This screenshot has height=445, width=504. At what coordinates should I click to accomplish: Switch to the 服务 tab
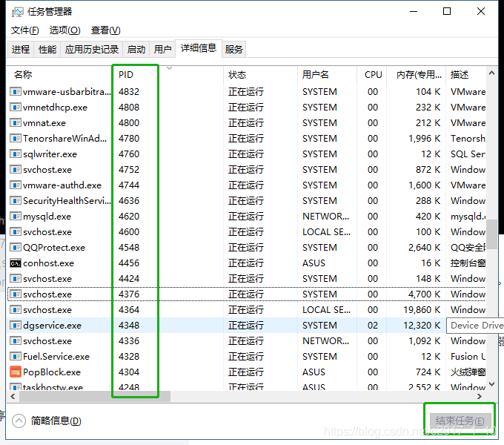point(233,49)
